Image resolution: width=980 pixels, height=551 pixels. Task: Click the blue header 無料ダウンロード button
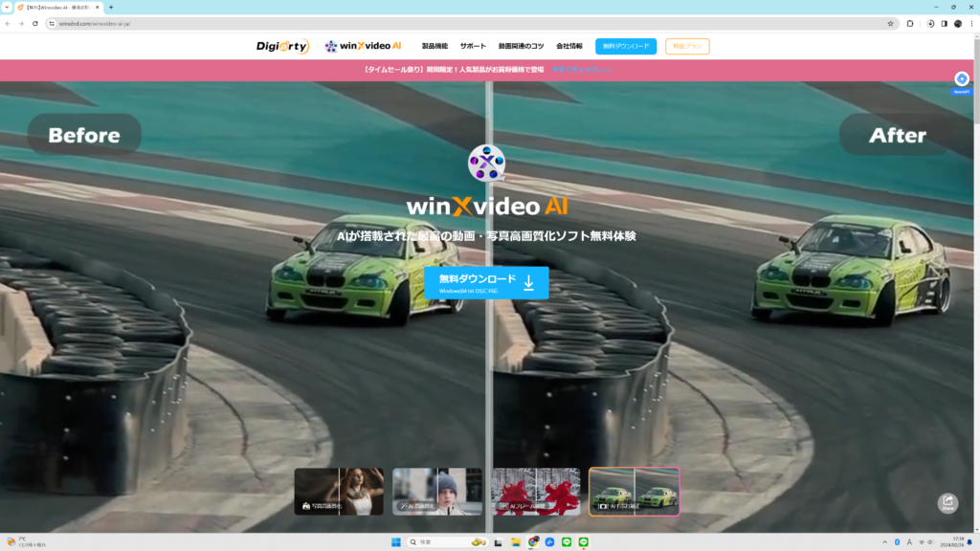(x=626, y=46)
